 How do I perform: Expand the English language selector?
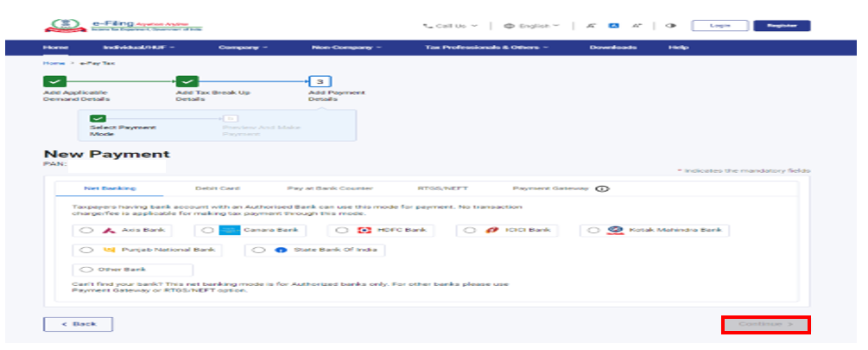[531, 26]
